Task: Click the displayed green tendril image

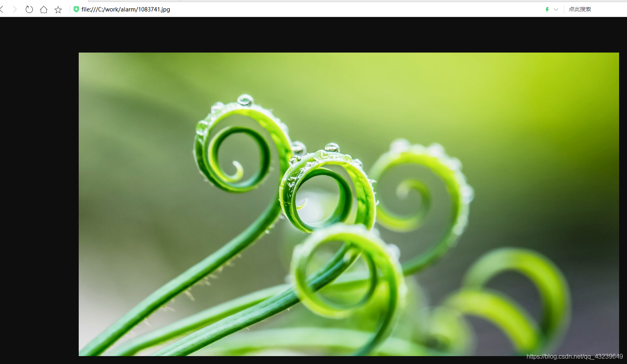Action: (x=349, y=204)
